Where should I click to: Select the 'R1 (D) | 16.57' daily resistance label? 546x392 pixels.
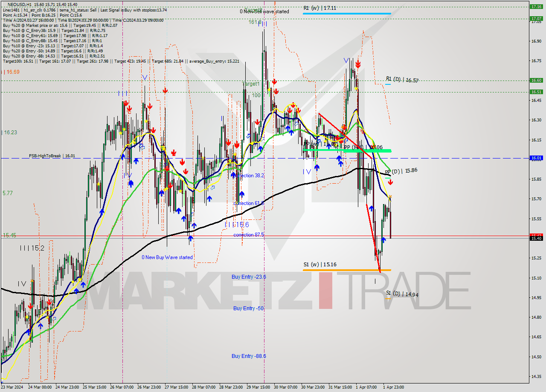tap(402, 80)
